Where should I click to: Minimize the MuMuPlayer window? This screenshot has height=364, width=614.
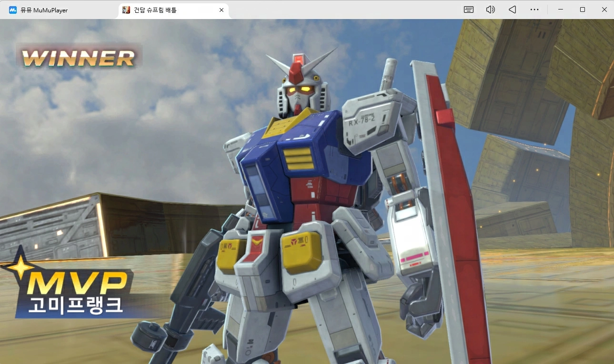click(561, 10)
